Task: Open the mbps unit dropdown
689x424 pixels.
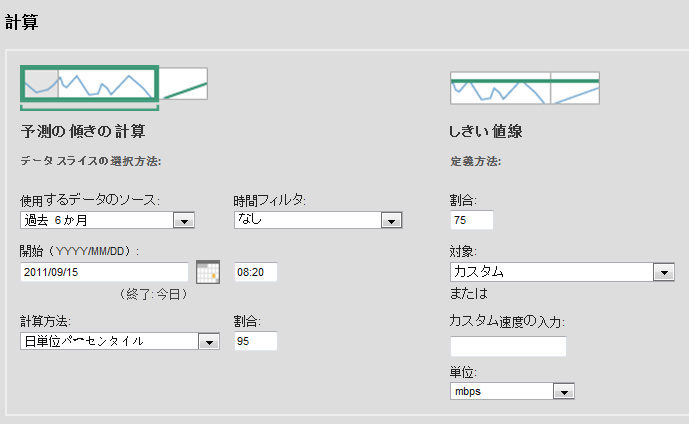Action: click(x=512, y=391)
